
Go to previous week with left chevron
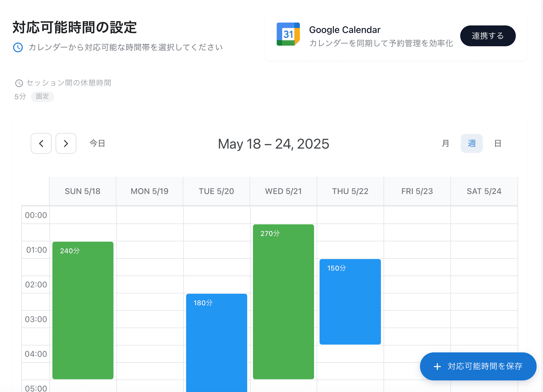(x=41, y=143)
